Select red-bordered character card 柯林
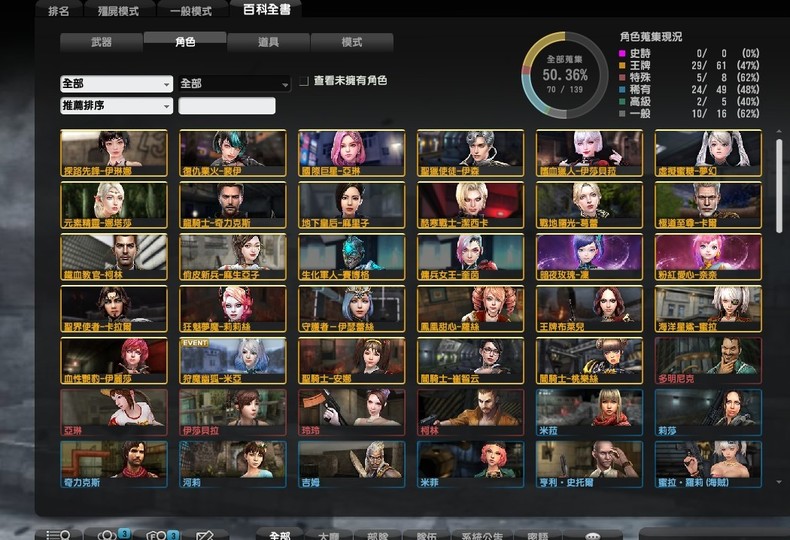The image size is (790, 540). (x=471, y=413)
